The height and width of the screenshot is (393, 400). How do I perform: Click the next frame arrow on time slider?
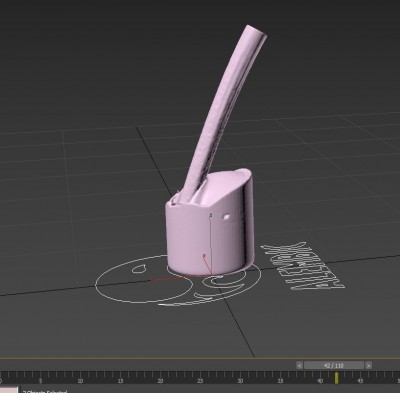[368, 365]
